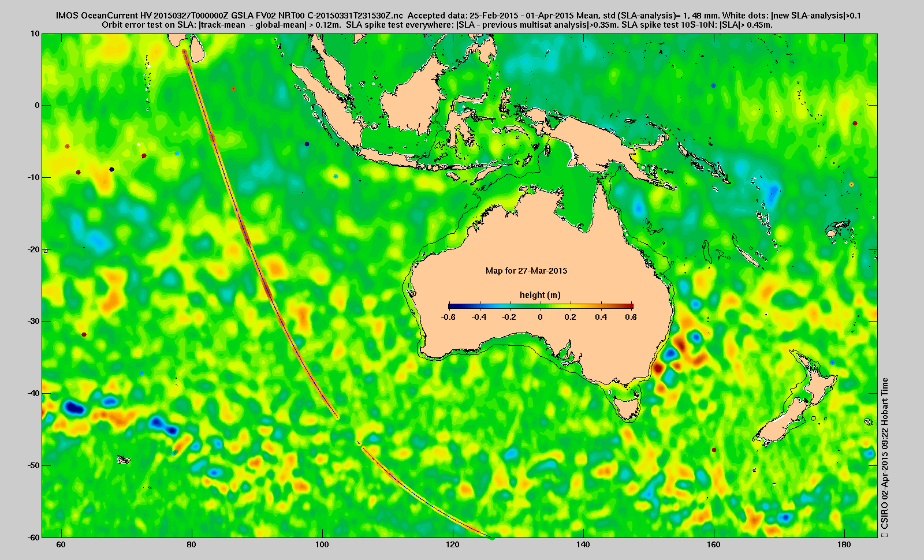The height and width of the screenshot is (560, 924).
Task: Select the "-0.2" colorbar tick label
Action: [x=510, y=317]
